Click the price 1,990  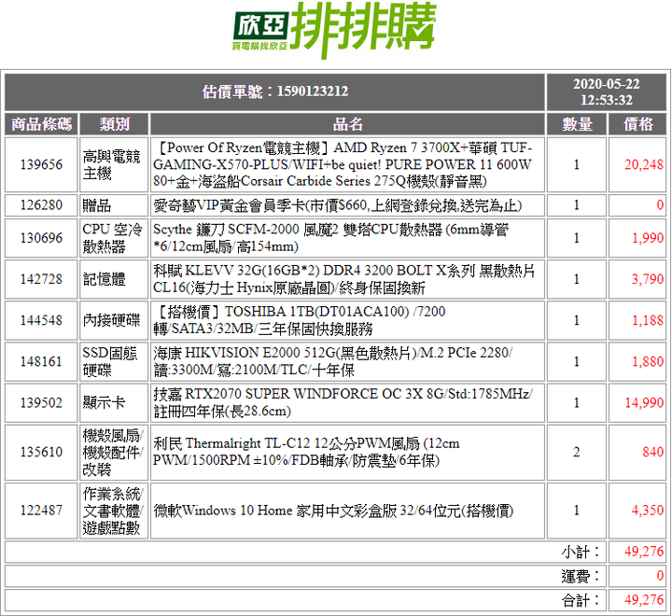[648, 238]
